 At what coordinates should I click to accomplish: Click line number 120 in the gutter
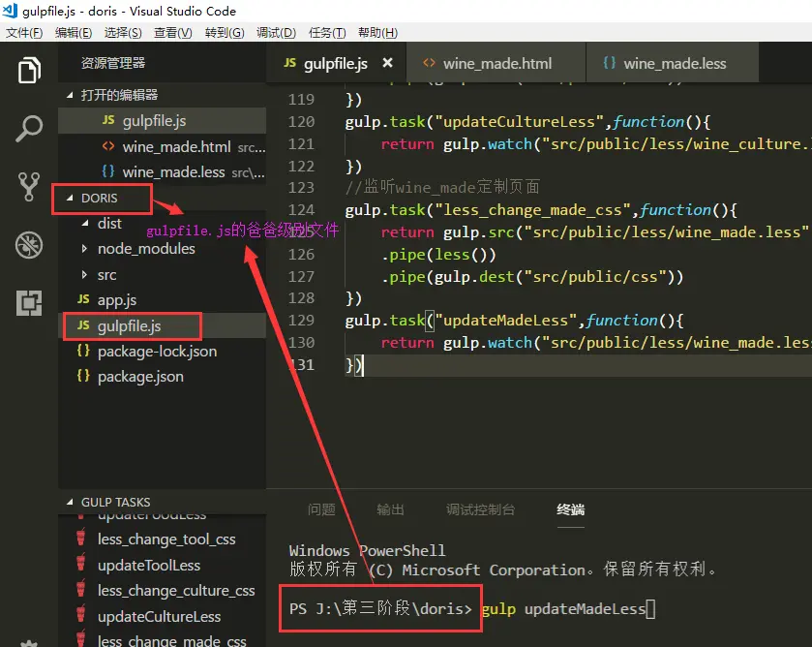(301, 122)
